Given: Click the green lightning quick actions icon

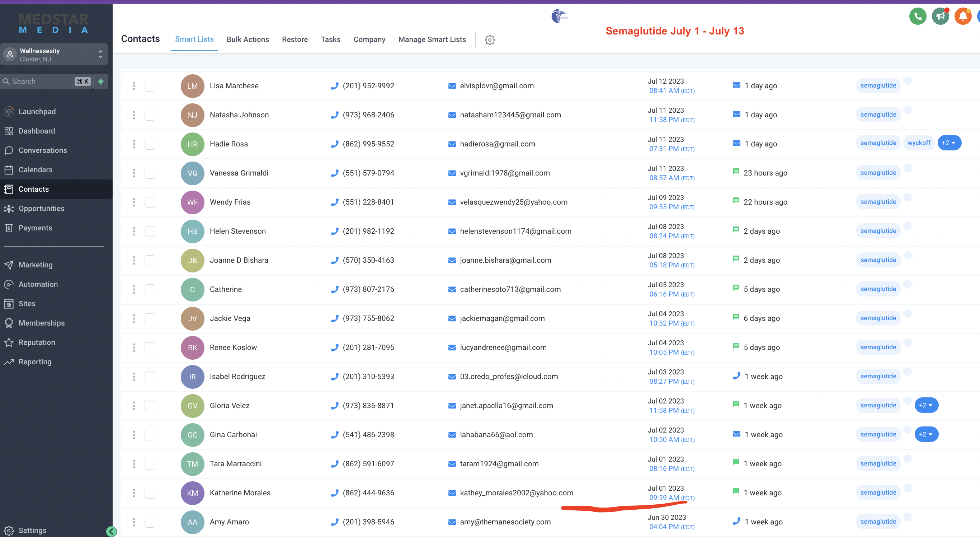Looking at the screenshot, I should [x=101, y=81].
